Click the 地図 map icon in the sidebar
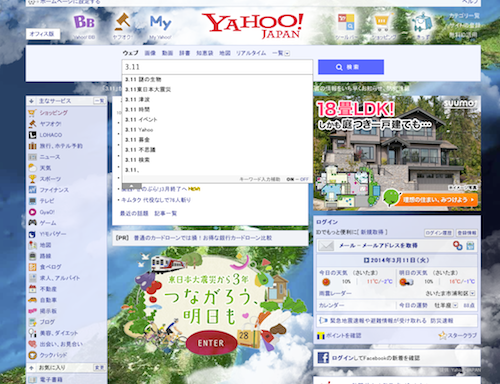500x384 pixels. point(32,245)
